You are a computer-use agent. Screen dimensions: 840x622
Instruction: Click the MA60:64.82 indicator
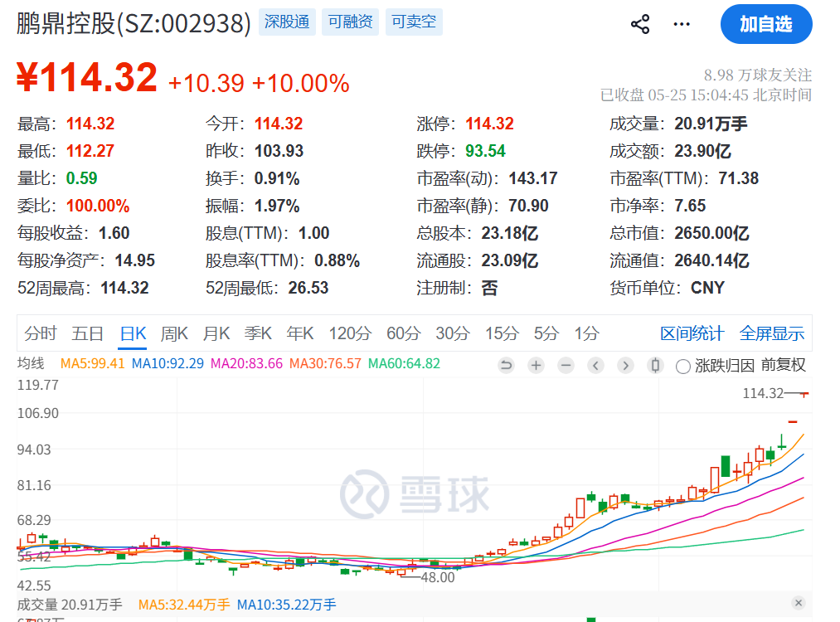pos(404,363)
